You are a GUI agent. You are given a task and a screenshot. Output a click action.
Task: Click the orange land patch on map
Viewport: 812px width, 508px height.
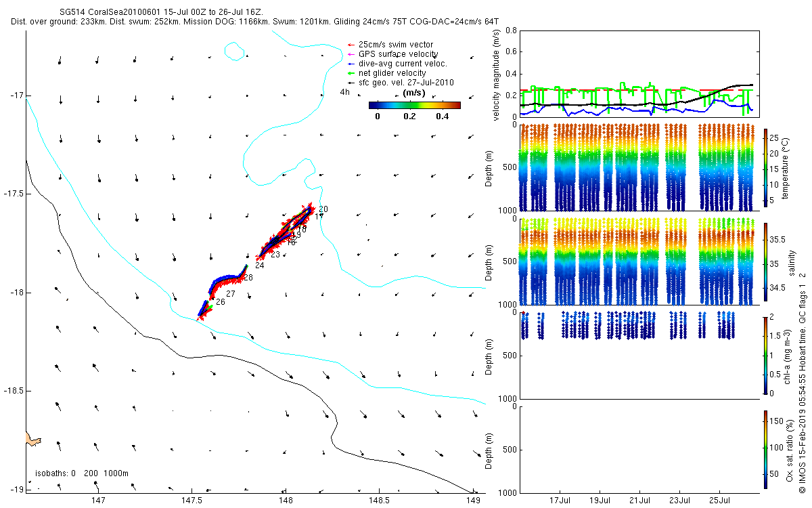tap(32, 440)
